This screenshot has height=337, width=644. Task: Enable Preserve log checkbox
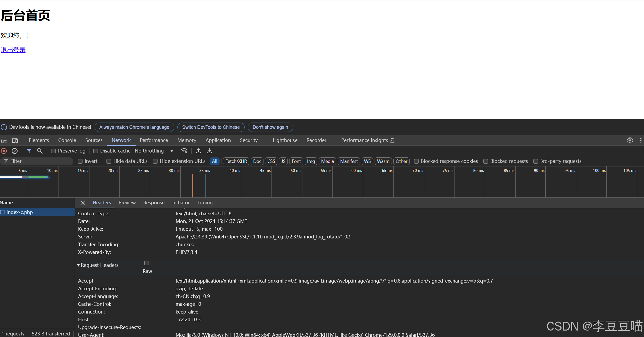[x=53, y=151]
